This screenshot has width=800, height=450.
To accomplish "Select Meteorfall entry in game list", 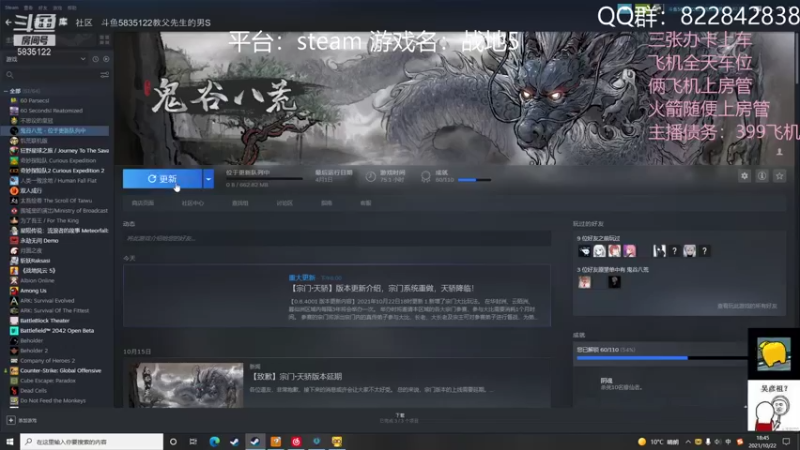I will point(64,231).
